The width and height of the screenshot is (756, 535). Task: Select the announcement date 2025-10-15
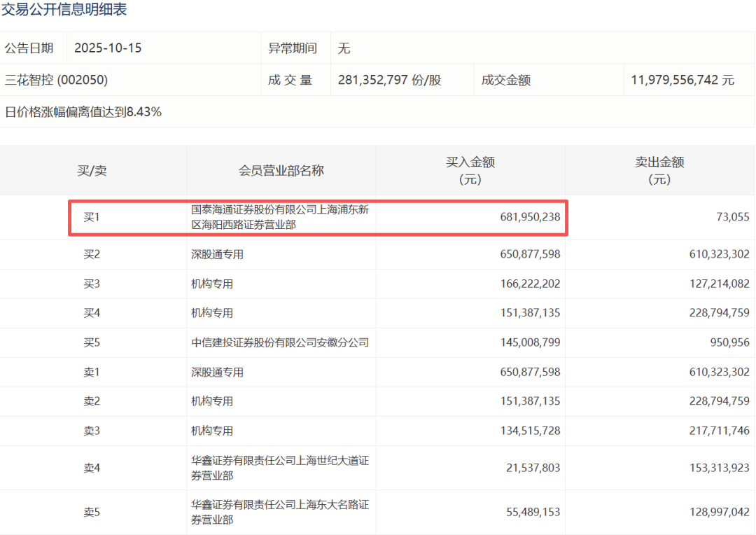click(x=108, y=48)
